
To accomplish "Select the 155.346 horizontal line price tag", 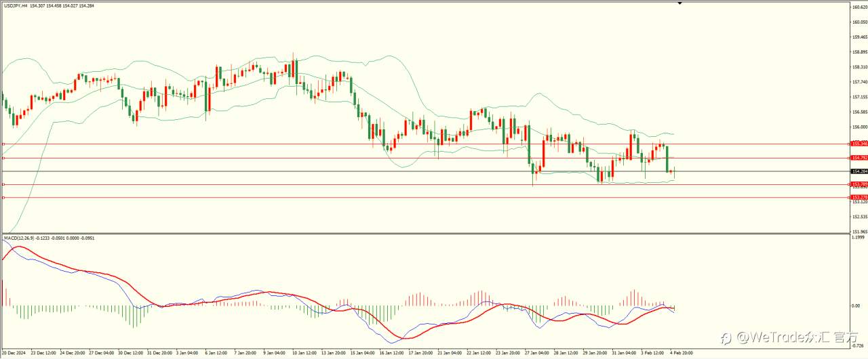I will click(x=859, y=144).
